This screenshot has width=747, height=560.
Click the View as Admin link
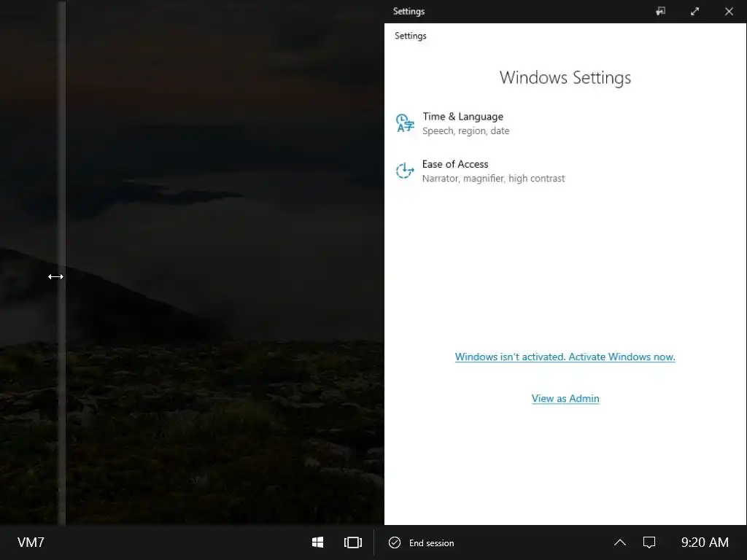pyautogui.click(x=565, y=399)
